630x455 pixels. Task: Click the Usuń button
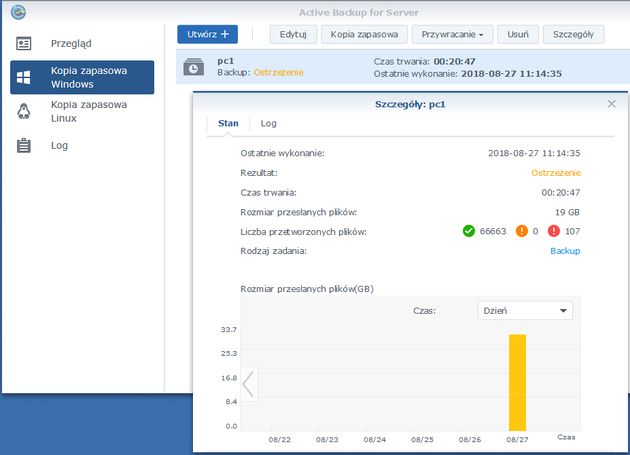518,34
